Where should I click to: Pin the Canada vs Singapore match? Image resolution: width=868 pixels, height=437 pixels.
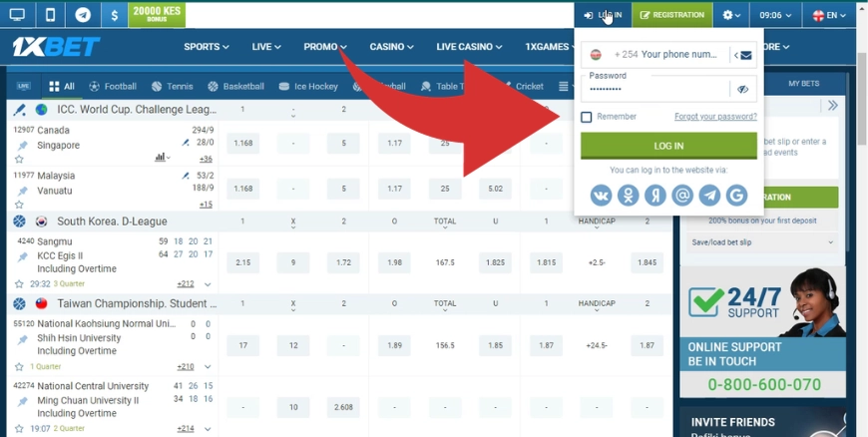pyautogui.click(x=22, y=146)
